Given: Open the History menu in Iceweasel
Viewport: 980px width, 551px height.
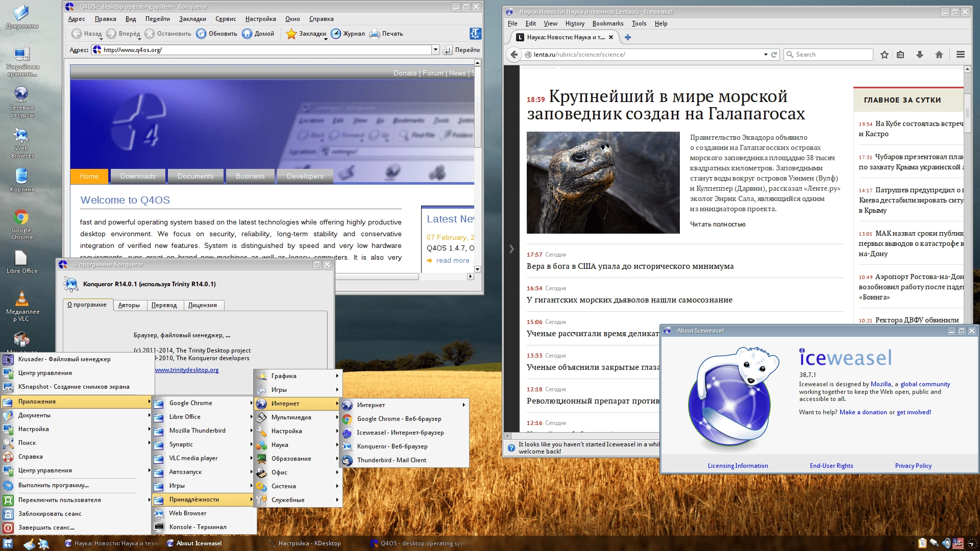Looking at the screenshot, I should (575, 23).
